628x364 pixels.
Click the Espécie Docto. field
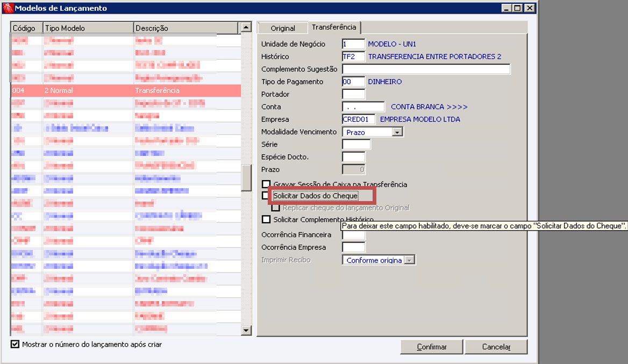[x=353, y=157]
